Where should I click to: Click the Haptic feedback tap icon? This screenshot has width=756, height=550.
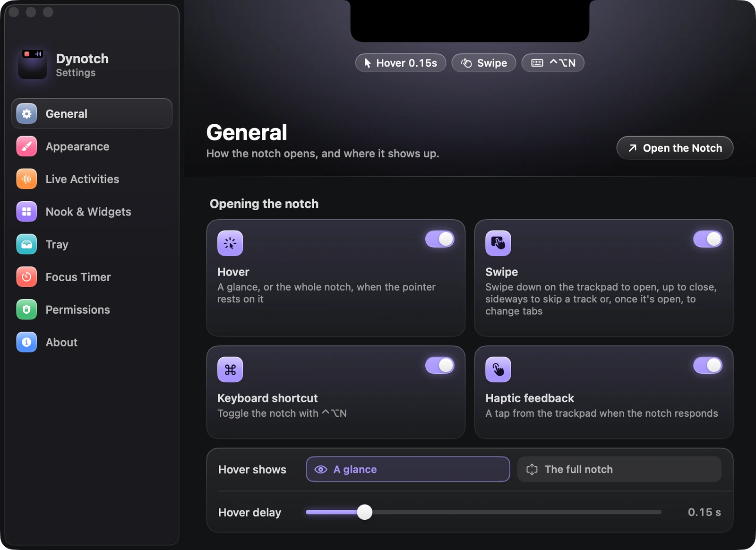pos(498,370)
